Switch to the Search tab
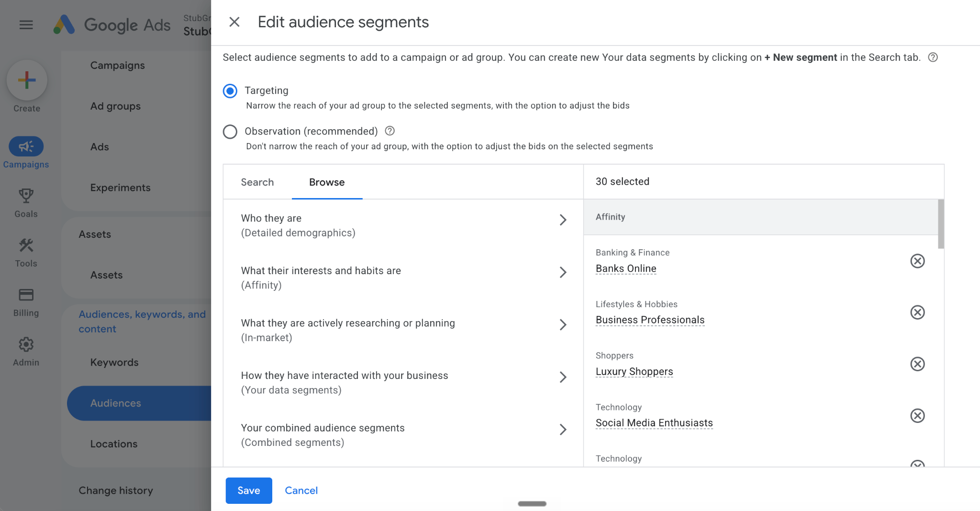Screen dimensions: 980x511 click(x=257, y=182)
